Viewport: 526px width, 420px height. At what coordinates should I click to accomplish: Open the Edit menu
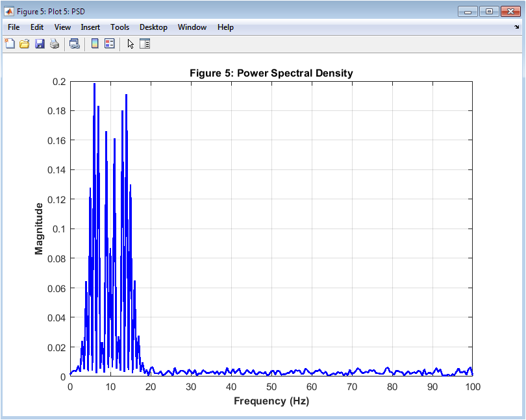[37, 27]
